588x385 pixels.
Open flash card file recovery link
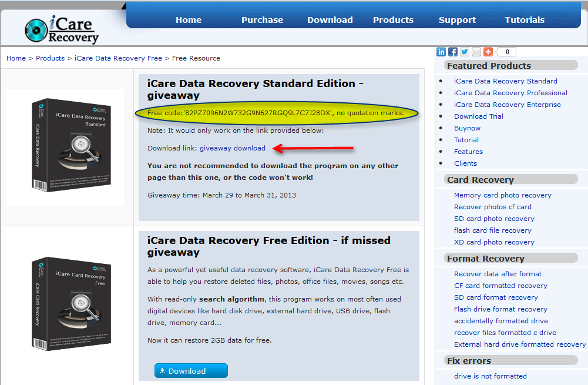(x=492, y=230)
